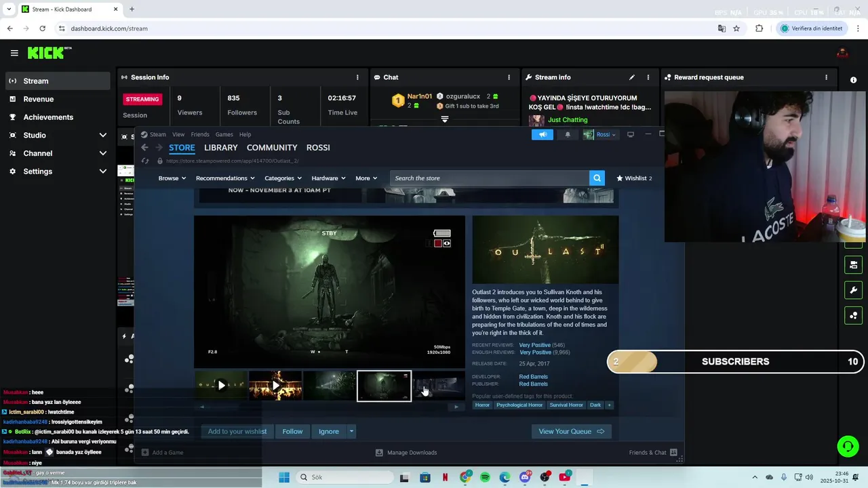This screenshot has height=488, width=868.
Task: Click the Follow button
Action: click(x=292, y=431)
